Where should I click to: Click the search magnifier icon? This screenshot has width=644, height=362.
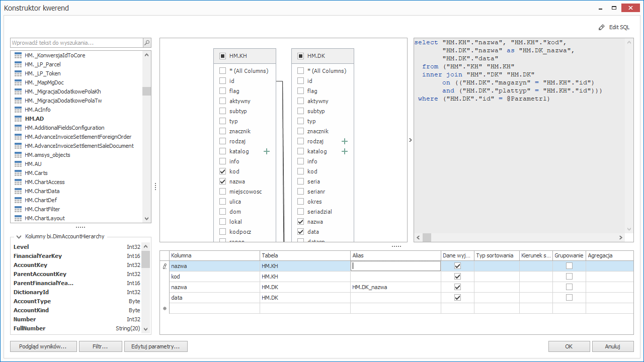click(146, 43)
